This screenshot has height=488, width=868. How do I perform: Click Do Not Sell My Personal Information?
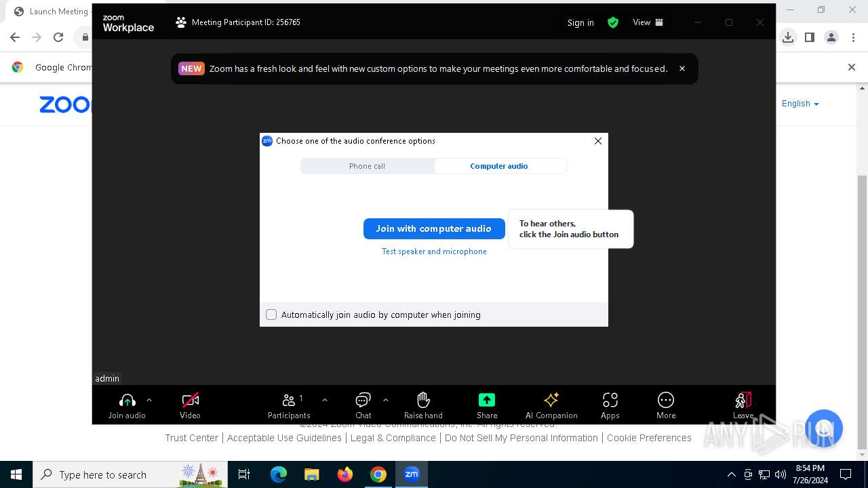pos(521,438)
